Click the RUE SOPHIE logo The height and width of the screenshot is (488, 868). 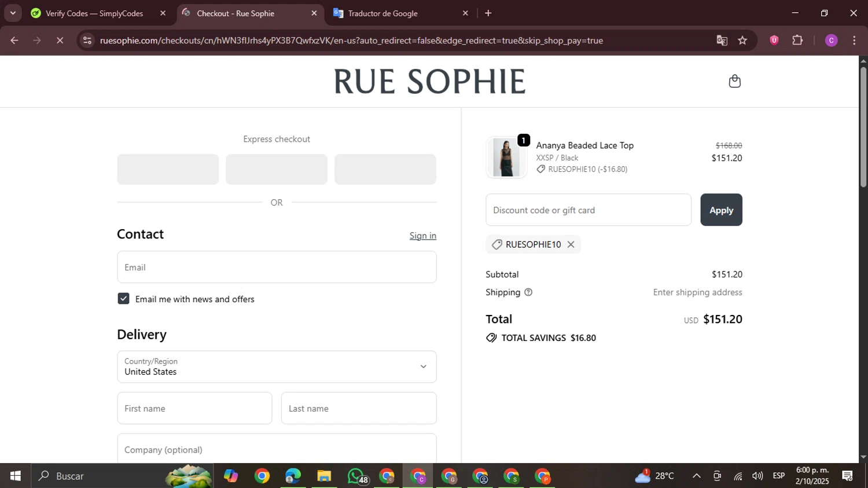(x=429, y=81)
